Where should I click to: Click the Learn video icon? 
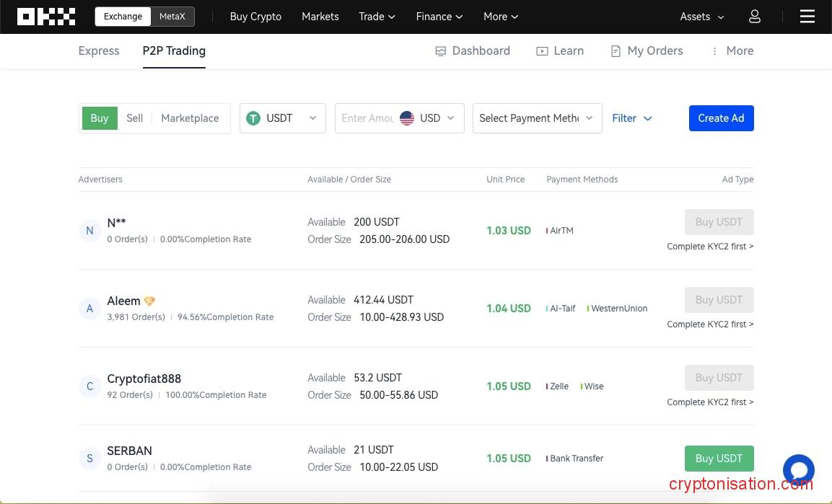pos(542,51)
